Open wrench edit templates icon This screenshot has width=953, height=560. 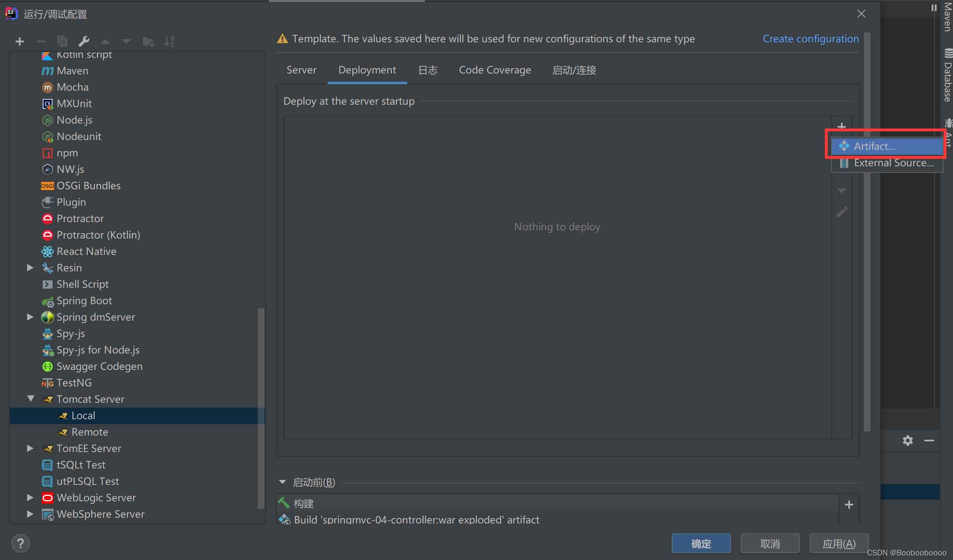[x=84, y=41]
